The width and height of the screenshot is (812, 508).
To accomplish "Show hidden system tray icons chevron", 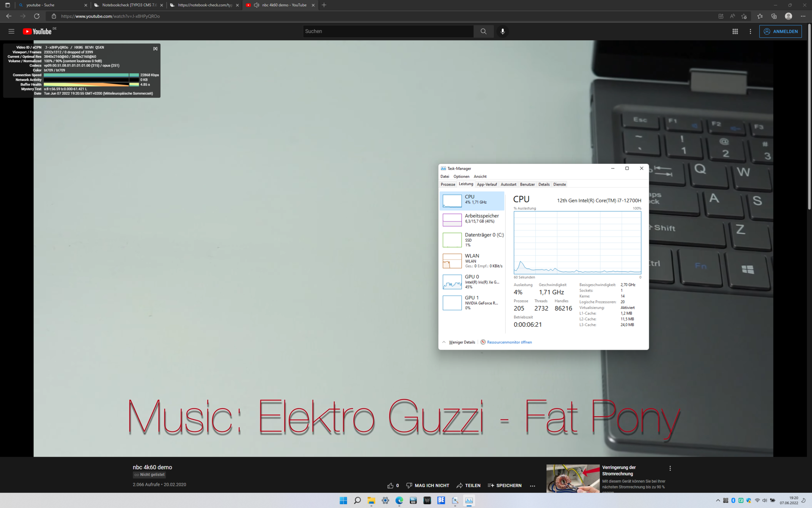I will (x=718, y=500).
